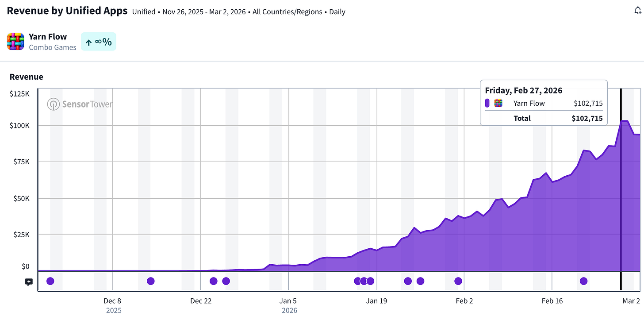The image size is (644, 324).
Task: Click the Feb 16 date label
Action: coord(552,301)
